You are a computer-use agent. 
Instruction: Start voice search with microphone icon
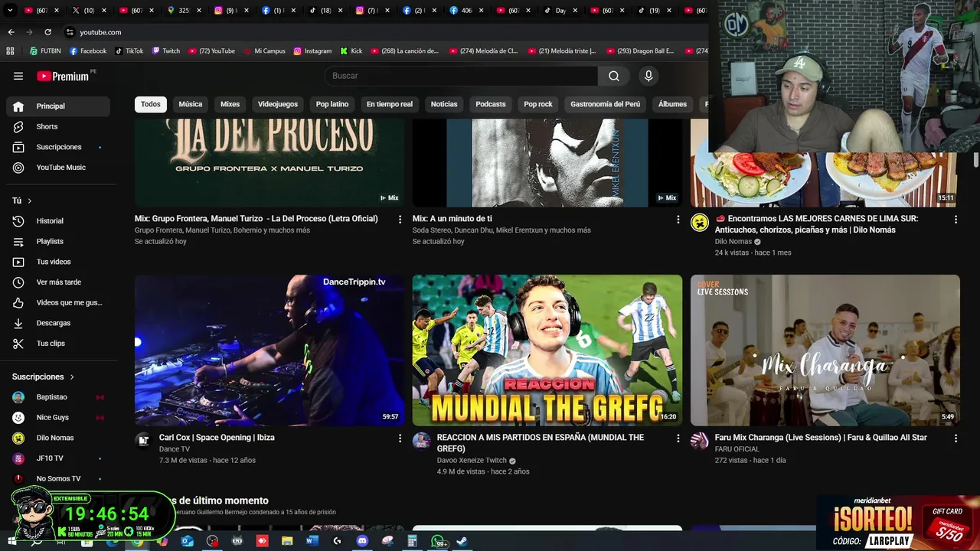point(648,76)
